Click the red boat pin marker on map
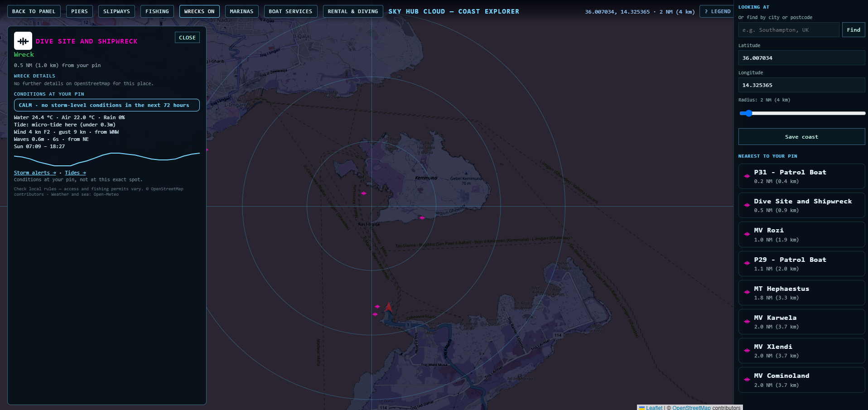This screenshot has width=868, height=410. click(388, 307)
